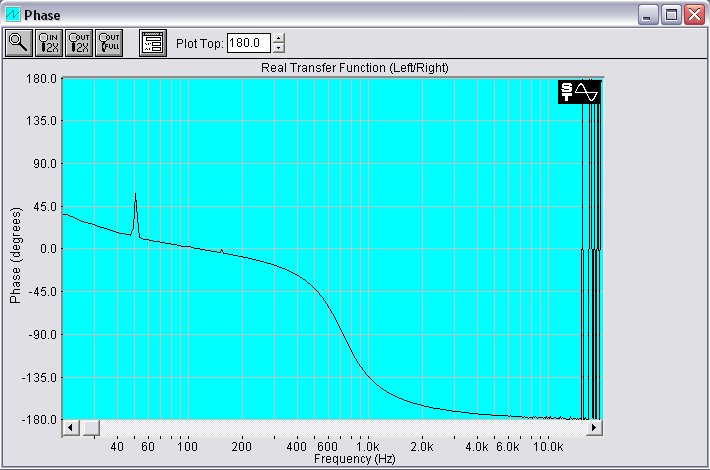
Task: Close the Phase window
Action: tap(693, 14)
